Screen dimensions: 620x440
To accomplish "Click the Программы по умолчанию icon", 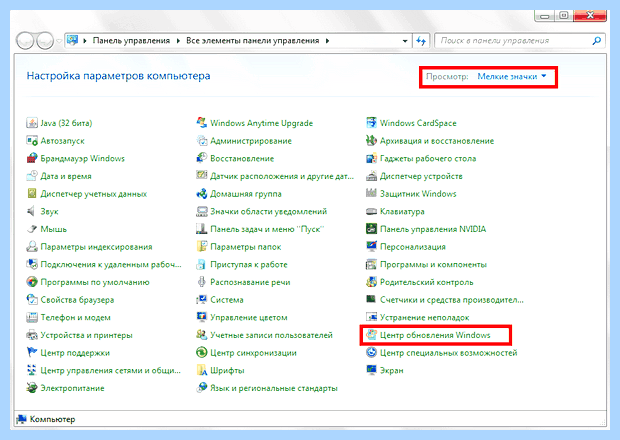I will coord(32,282).
